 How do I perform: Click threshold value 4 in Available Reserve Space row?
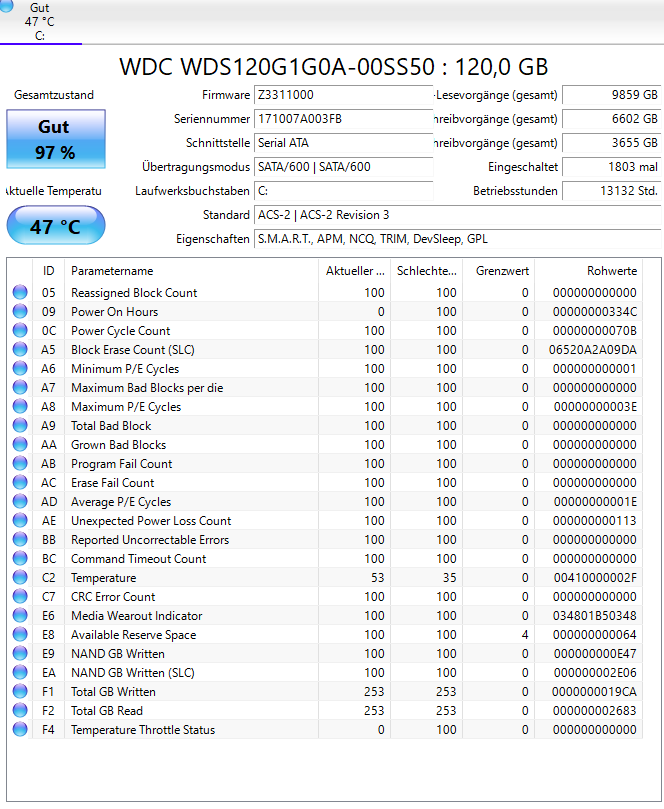(x=525, y=635)
